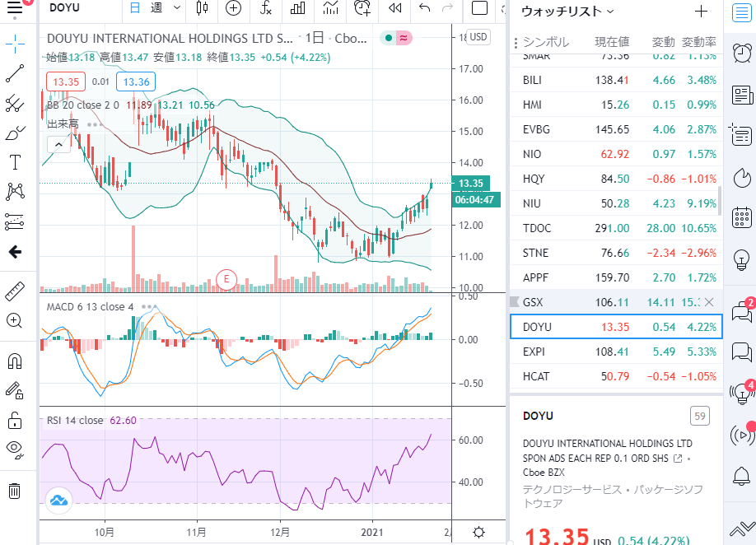Image resolution: width=756 pixels, height=545 pixels.
Task: Open the news panel sidebar icon
Action: click(742, 95)
